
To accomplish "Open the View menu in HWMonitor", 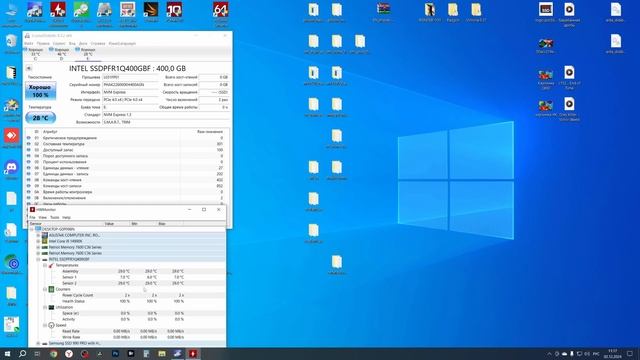I will 42,218.
